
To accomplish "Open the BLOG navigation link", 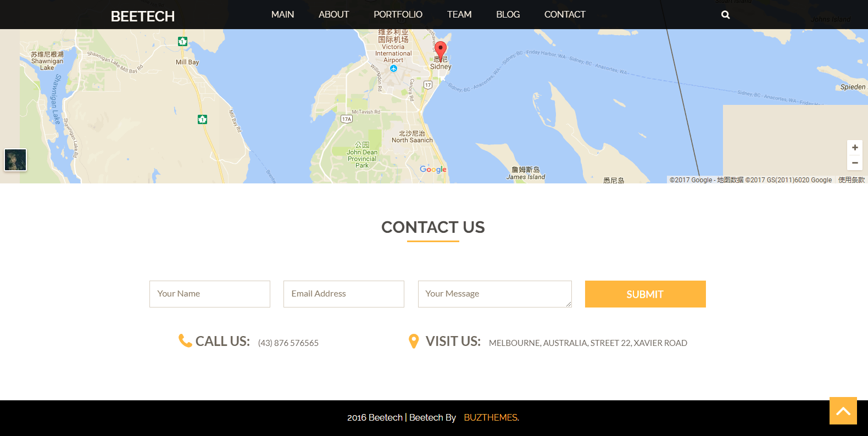I will coord(508,14).
